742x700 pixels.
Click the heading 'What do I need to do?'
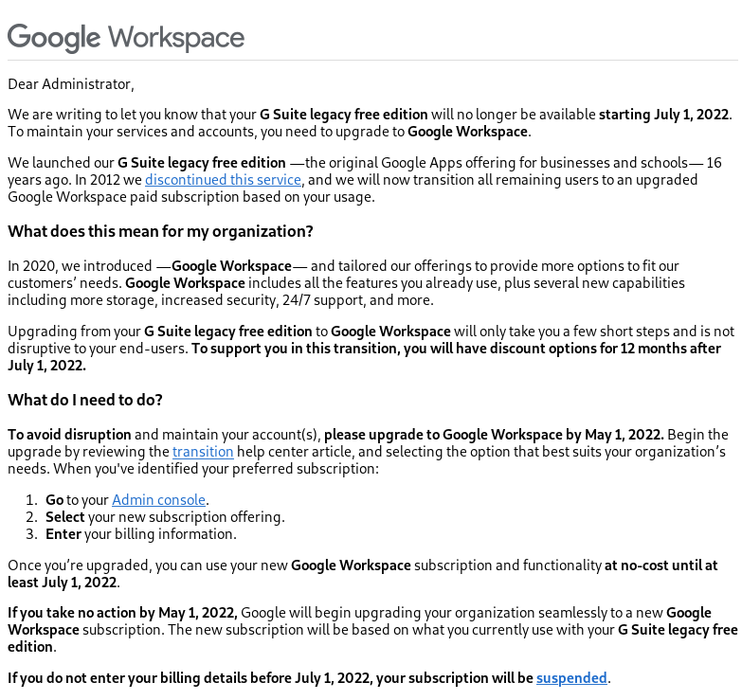click(x=85, y=400)
